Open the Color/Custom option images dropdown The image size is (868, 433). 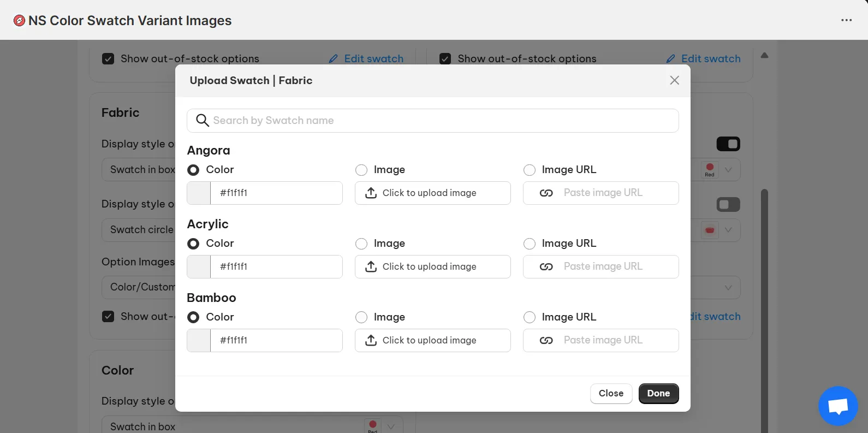(x=139, y=287)
